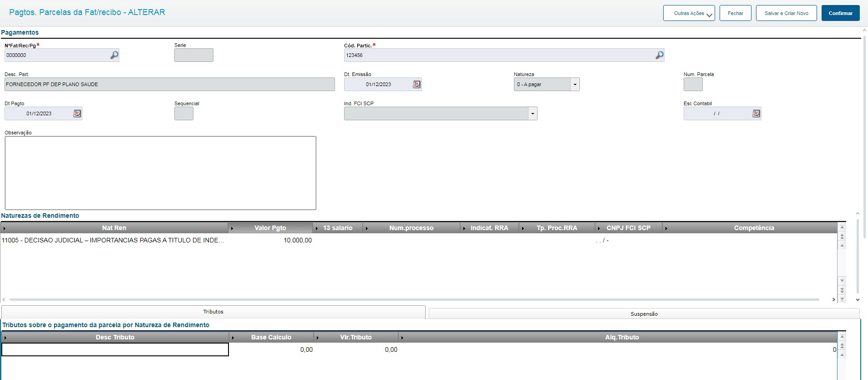Click the Sequencial field

(x=184, y=113)
